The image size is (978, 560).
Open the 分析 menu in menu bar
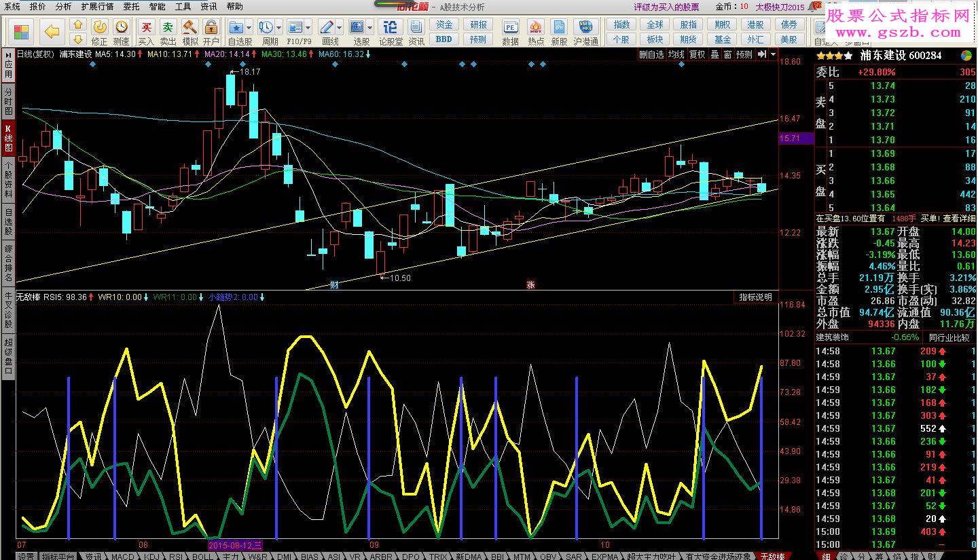[62, 6]
